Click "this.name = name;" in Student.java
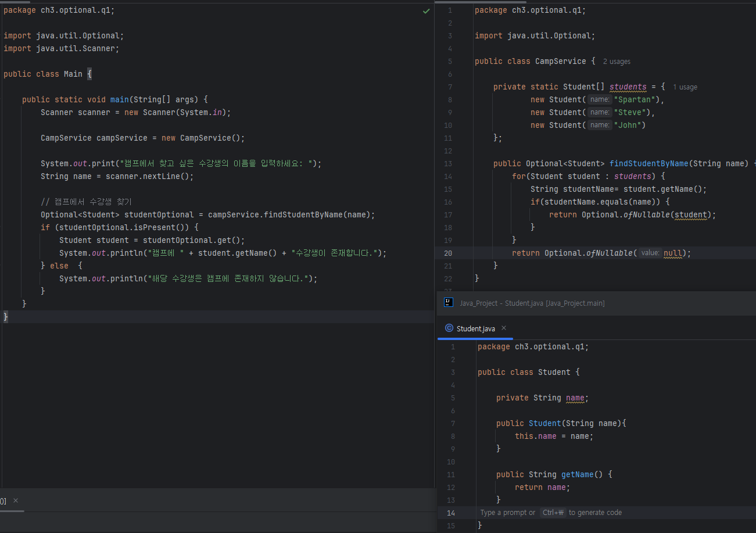Viewport: 756px width, 533px height. click(554, 436)
